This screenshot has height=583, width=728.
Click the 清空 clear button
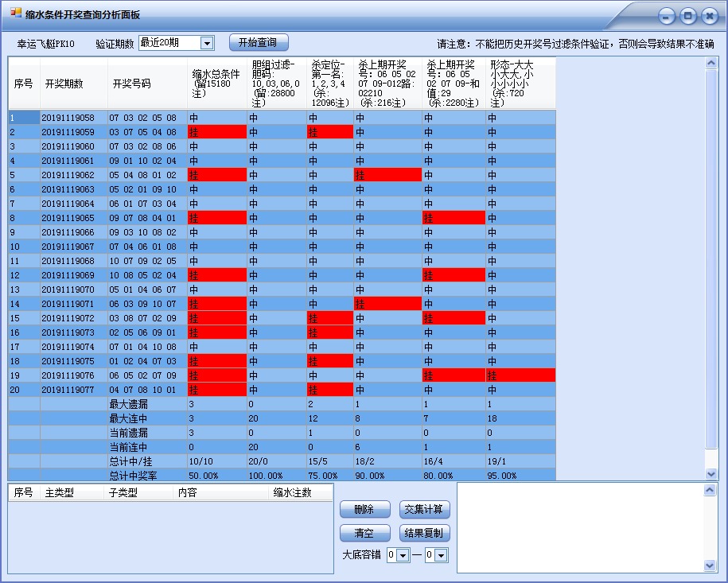(364, 533)
